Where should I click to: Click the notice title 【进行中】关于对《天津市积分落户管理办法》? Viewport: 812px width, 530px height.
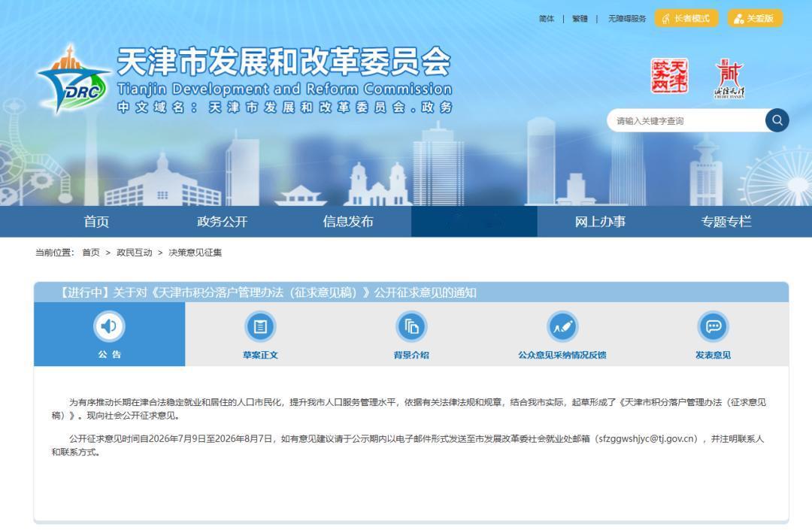pos(267,293)
